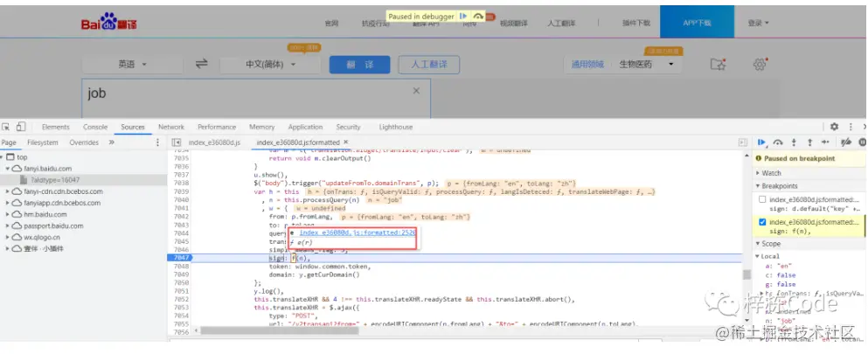The height and width of the screenshot is (354, 868).
Task: Step over from the debugger overlay
Action: tap(478, 17)
